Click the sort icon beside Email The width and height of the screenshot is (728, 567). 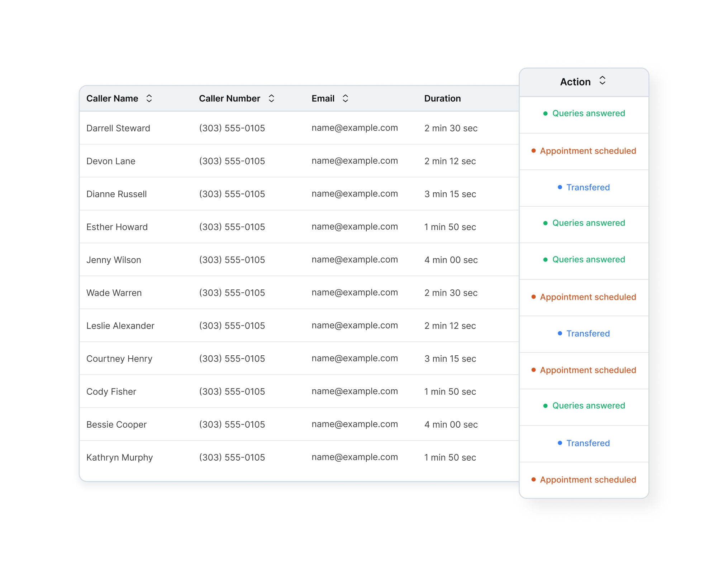pos(345,98)
